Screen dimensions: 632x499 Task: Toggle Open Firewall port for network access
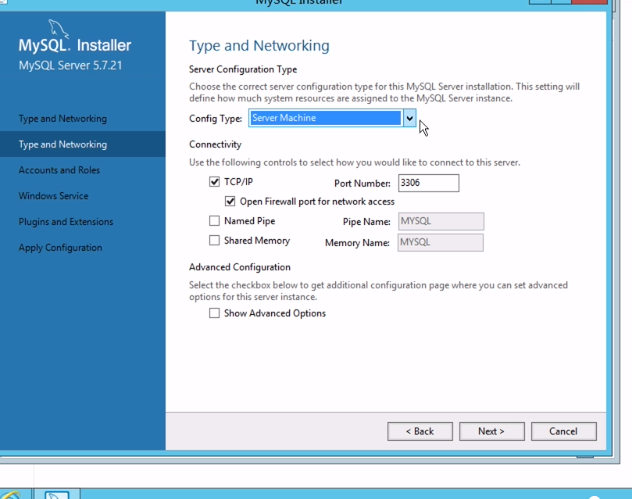230,201
